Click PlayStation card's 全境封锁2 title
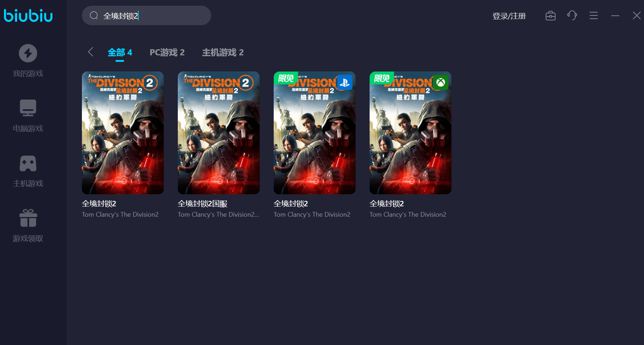The height and width of the screenshot is (345, 644). (291, 204)
